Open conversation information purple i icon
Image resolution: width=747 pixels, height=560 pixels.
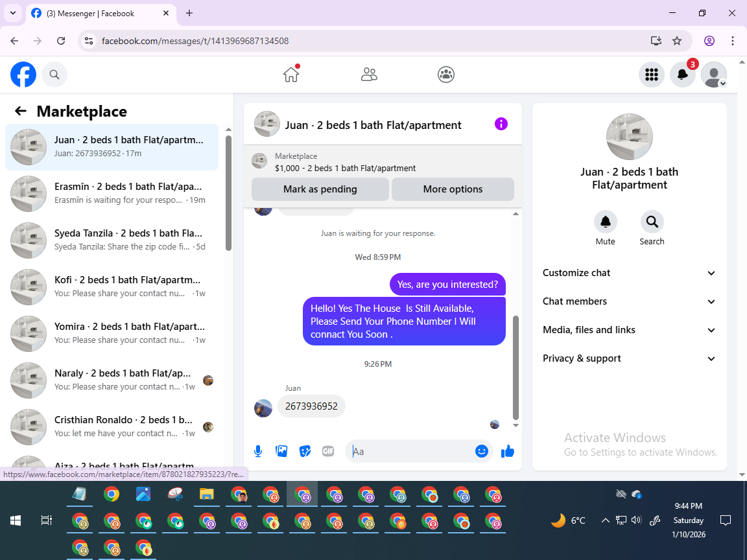pos(501,124)
